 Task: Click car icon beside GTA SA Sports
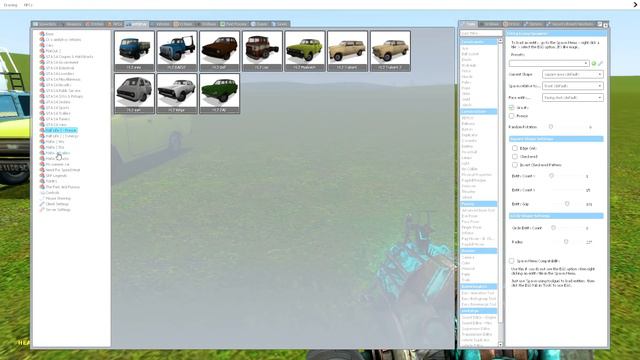pyautogui.click(x=42, y=108)
